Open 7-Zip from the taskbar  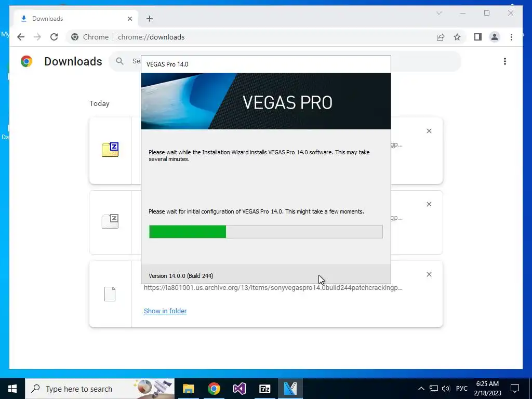264,389
